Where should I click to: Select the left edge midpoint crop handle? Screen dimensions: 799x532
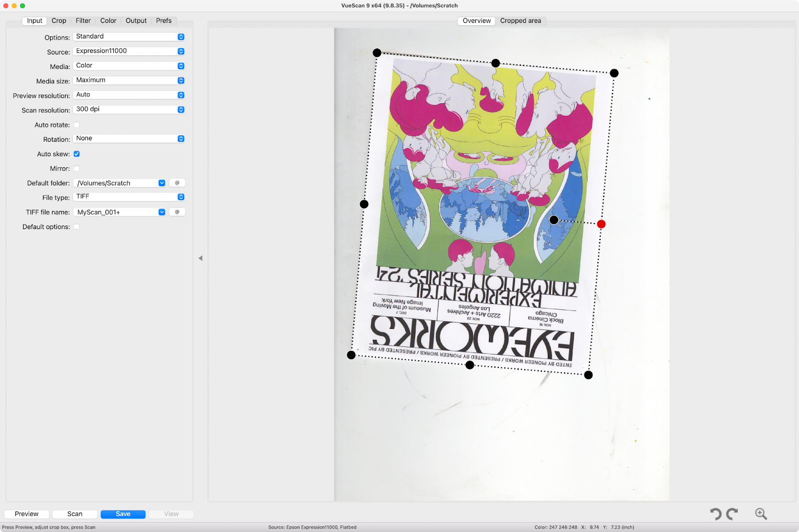pyautogui.click(x=364, y=204)
